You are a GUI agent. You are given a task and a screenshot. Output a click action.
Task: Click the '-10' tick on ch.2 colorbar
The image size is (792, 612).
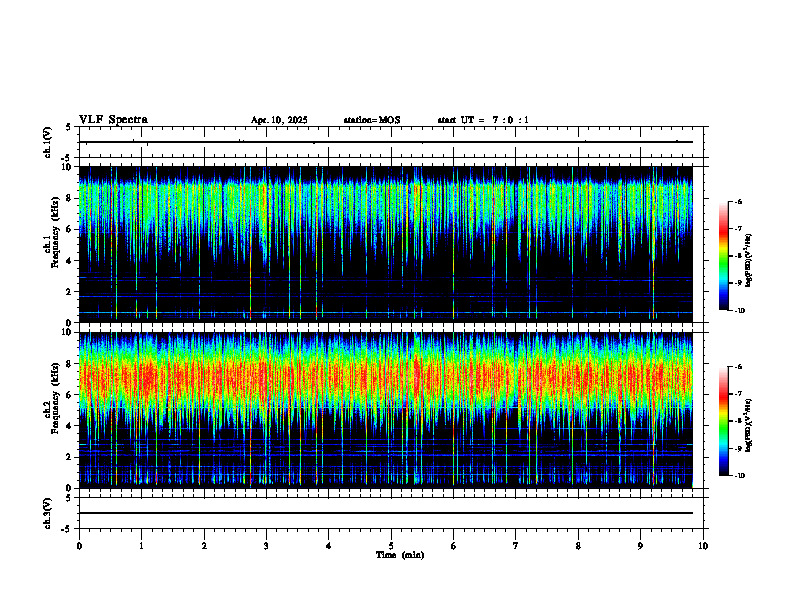pyautogui.click(x=740, y=476)
